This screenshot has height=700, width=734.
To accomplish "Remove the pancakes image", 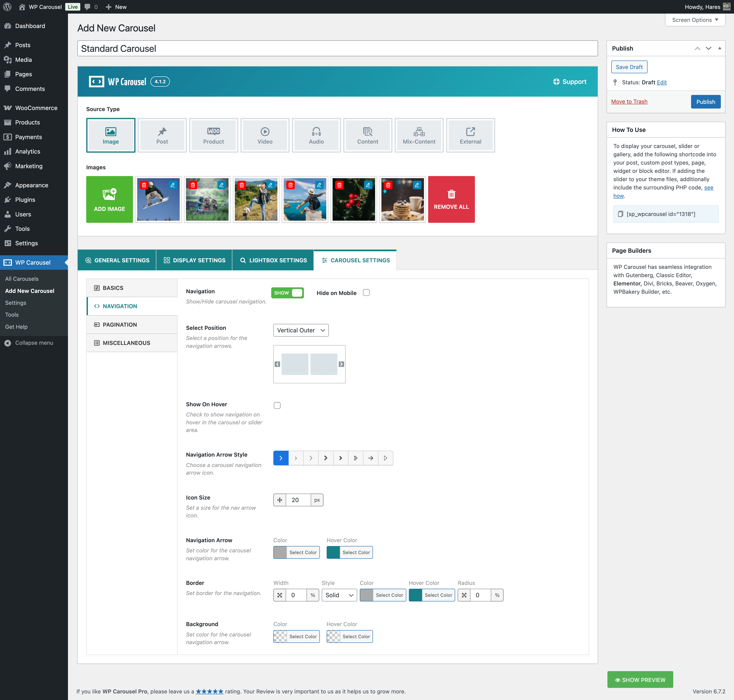I will click(388, 185).
